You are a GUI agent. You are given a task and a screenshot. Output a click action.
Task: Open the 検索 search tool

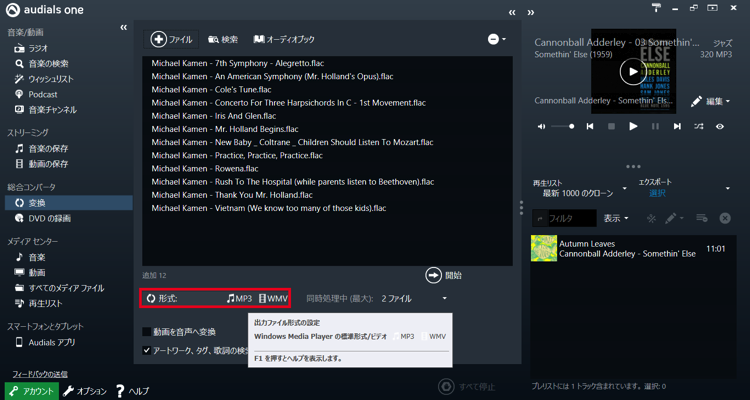coord(223,39)
